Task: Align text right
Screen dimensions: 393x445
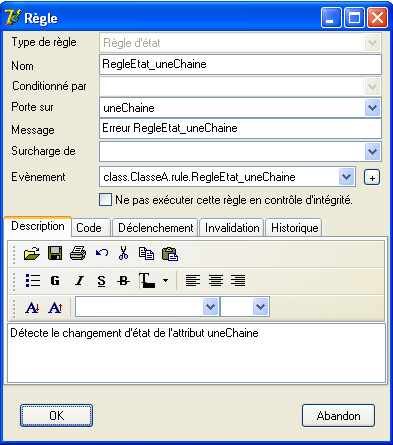Action: [238, 281]
